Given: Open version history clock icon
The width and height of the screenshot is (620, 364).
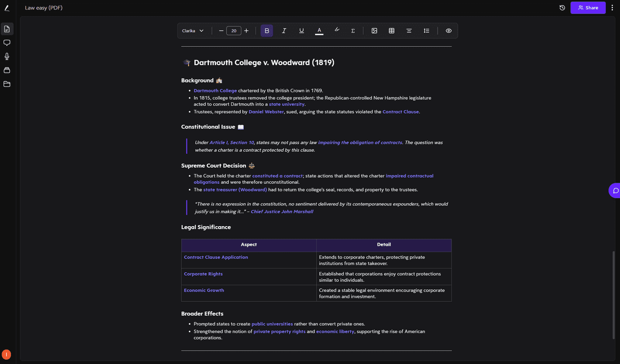Looking at the screenshot, I should [562, 8].
